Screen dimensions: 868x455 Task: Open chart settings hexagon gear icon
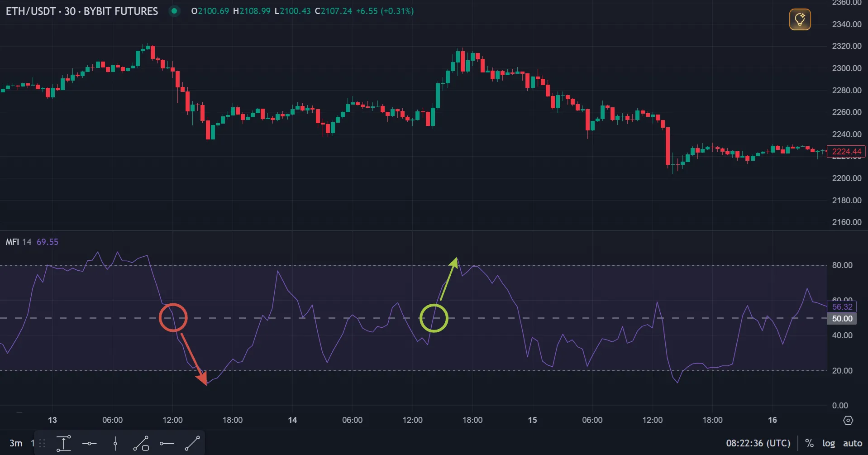(848, 420)
